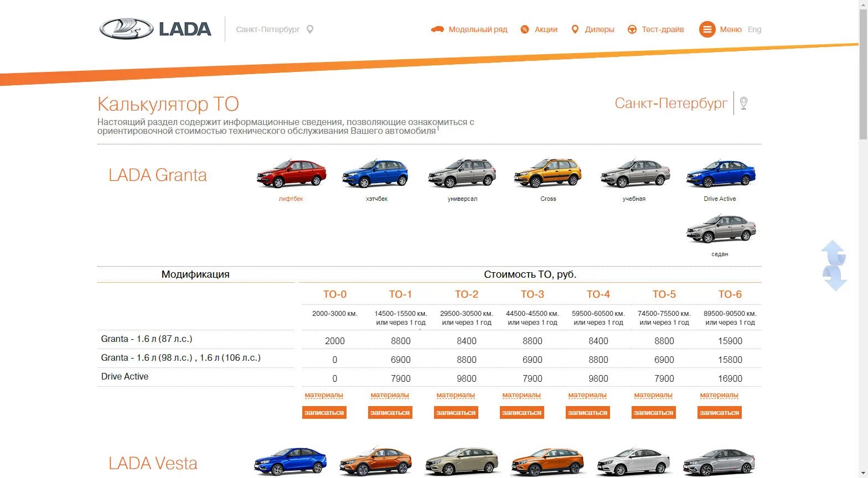Select silver Granta универсал car
This screenshot has width=868, height=478.
[x=462, y=174]
